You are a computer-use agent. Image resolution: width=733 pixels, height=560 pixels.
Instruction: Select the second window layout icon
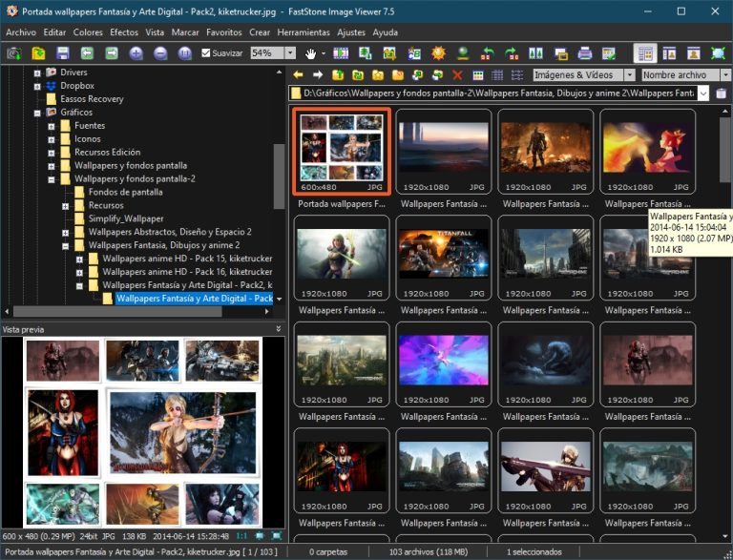point(669,53)
